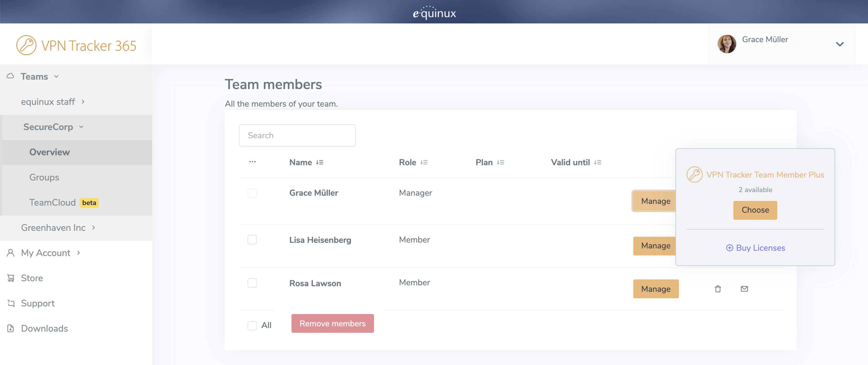Expand the My Account section chevron
Image resolution: width=868 pixels, height=365 pixels.
tap(78, 253)
